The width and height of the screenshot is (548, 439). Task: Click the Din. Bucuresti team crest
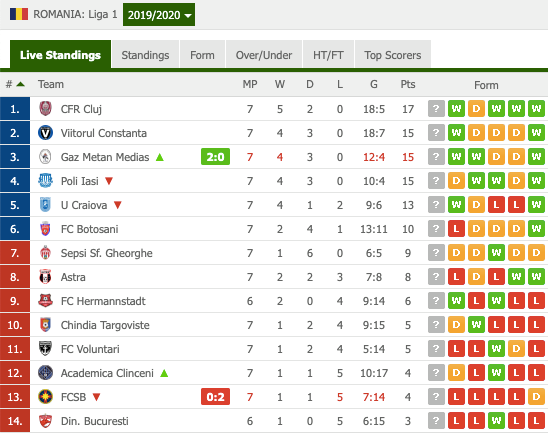click(x=45, y=421)
